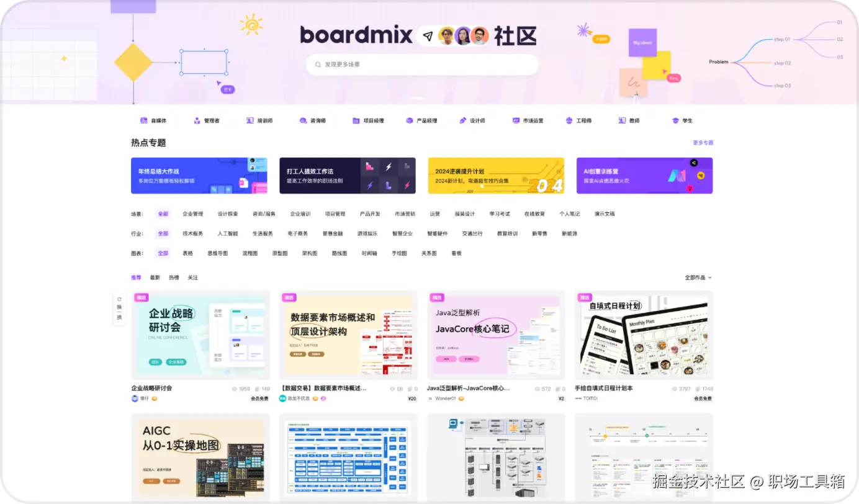Open the 市场运营 chart icon
This screenshot has height=504, width=859.
tap(515, 120)
